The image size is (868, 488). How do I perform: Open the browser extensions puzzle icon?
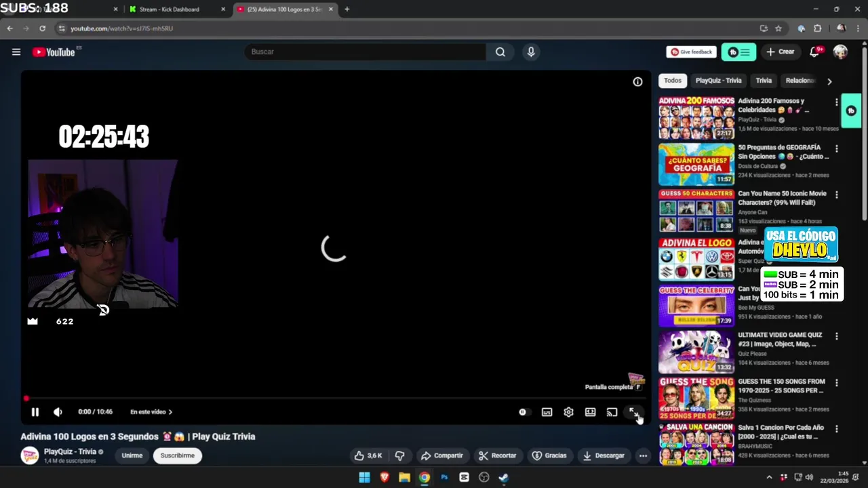click(x=817, y=28)
